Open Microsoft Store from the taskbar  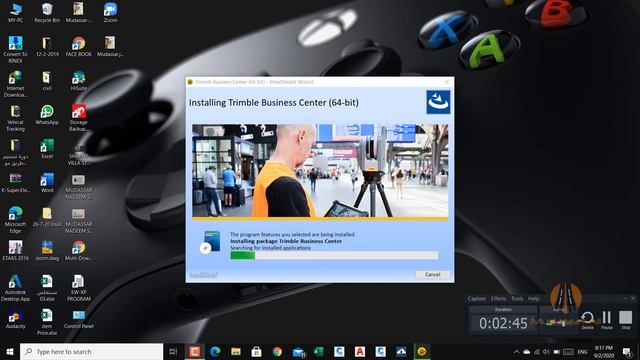pos(256,351)
